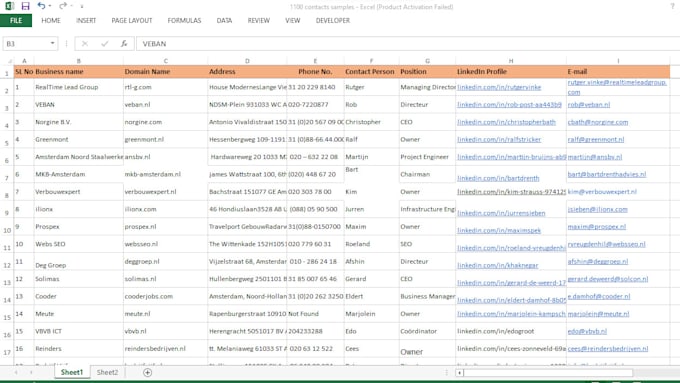Open the Undo history dropdown arrow
This screenshot has height=383, width=680.
pyautogui.click(x=50, y=6)
